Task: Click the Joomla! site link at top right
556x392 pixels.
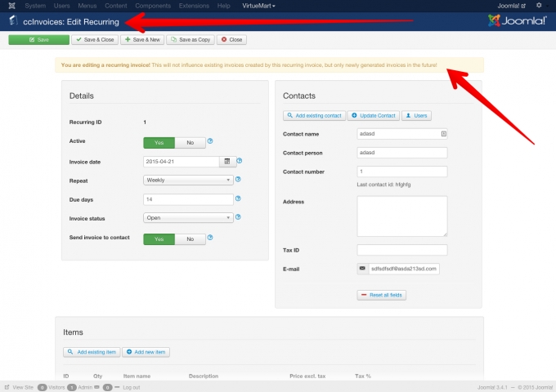Action: (x=511, y=6)
